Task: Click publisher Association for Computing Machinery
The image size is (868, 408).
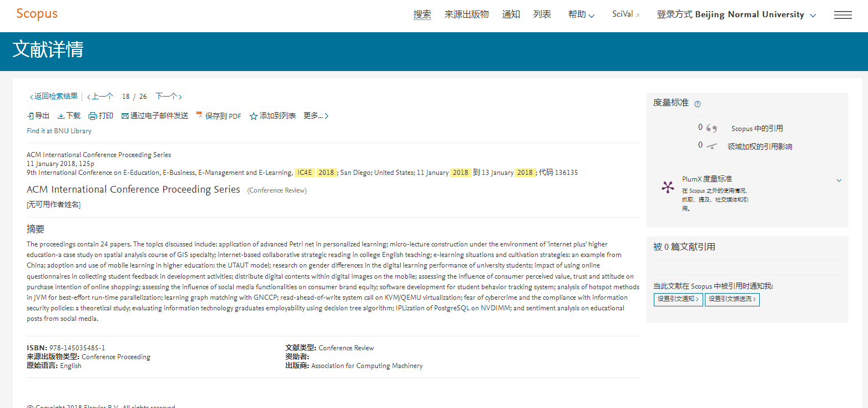Action: coord(367,366)
